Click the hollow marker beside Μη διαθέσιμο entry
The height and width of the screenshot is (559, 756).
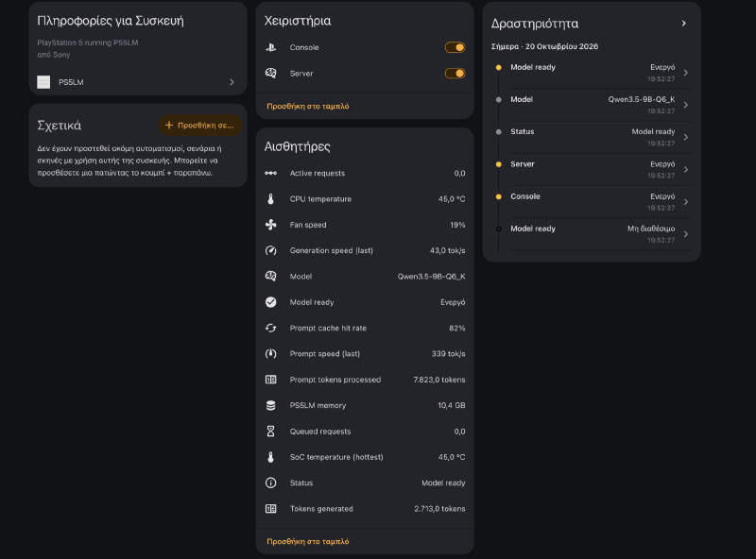(499, 229)
